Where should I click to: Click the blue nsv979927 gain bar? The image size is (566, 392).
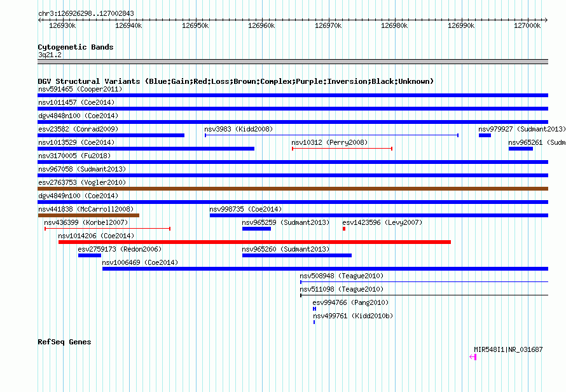485,135
